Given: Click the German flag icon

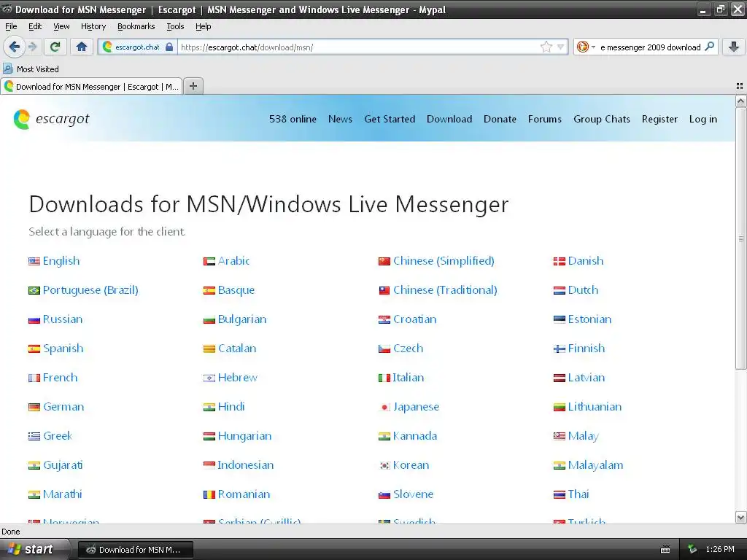Looking at the screenshot, I should [34, 407].
